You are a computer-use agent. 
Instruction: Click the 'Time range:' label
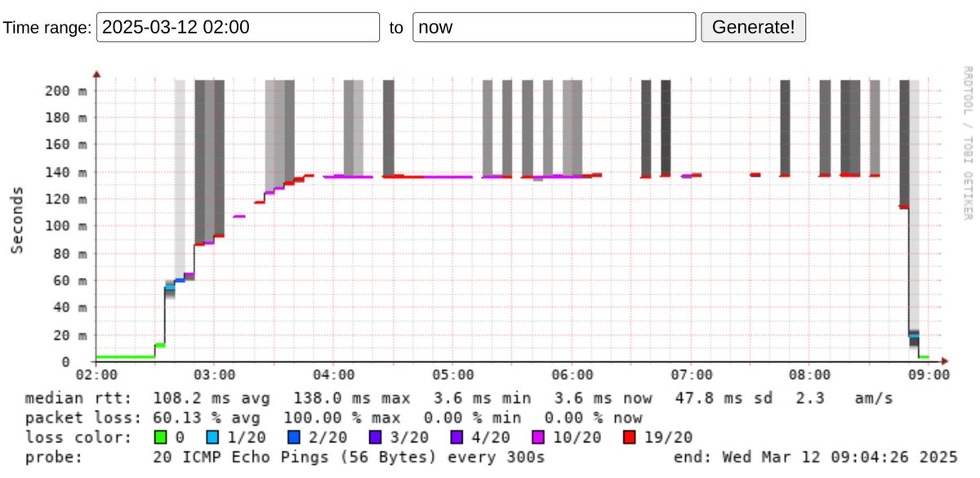click(x=47, y=27)
